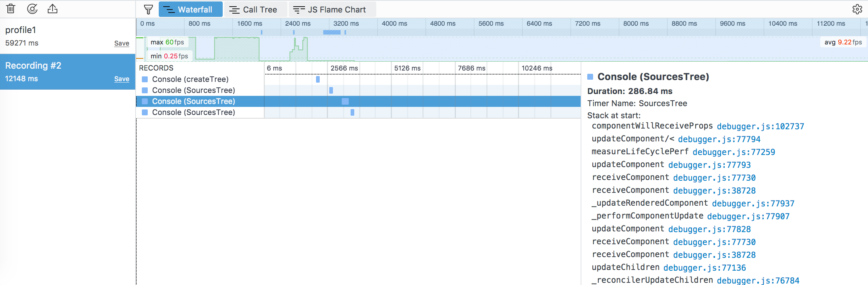Click the max 60 fps label
Viewport: 868px width, 285px height.
(167, 42)
